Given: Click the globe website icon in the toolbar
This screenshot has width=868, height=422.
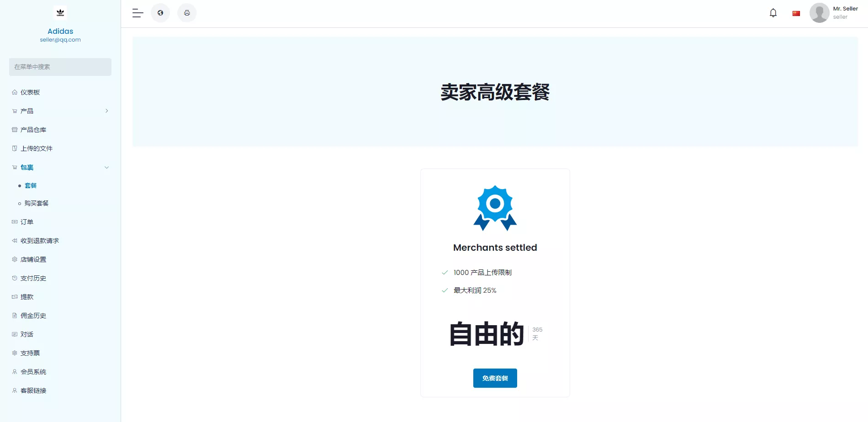Looking at the screenshot, I should click(160, 13).
